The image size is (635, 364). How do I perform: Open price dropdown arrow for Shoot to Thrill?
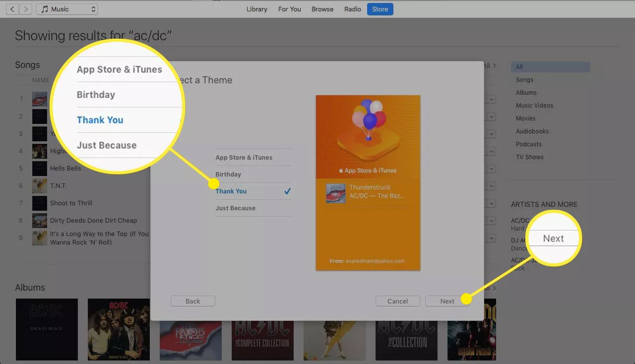point(492,203)
